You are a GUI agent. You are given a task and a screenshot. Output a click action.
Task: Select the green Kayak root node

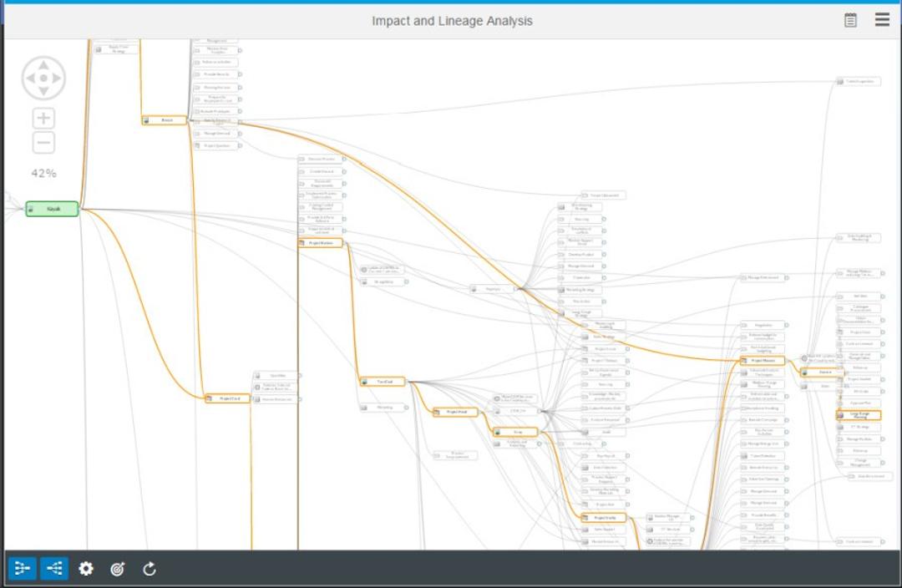point(53,209)
